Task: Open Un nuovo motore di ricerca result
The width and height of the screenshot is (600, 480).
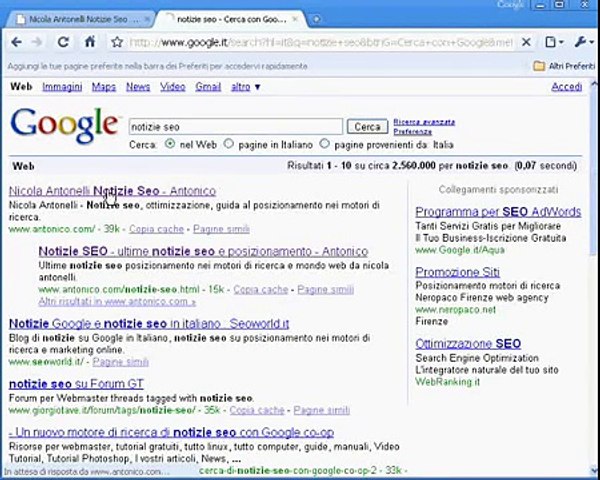Action: [x=171, y=433]
